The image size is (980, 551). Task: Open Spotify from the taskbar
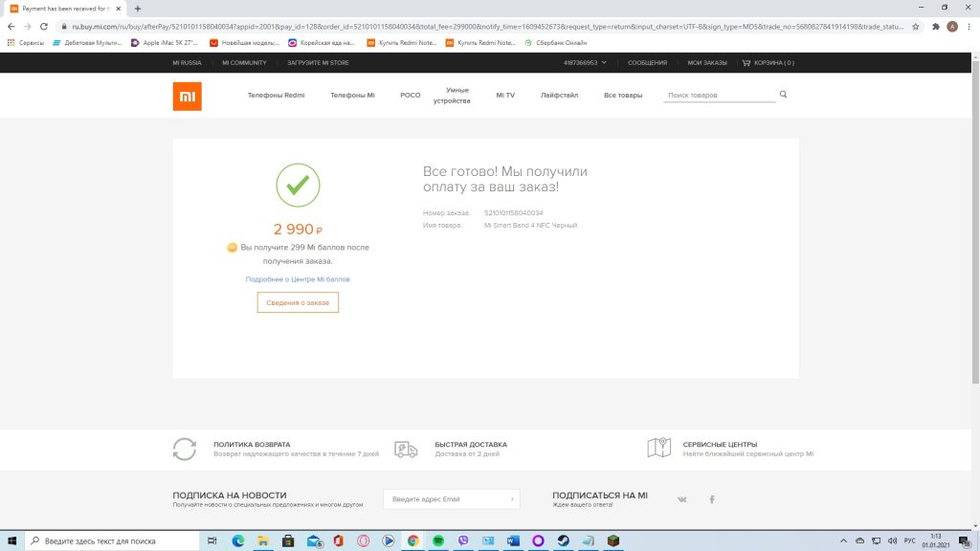(438, 541)
